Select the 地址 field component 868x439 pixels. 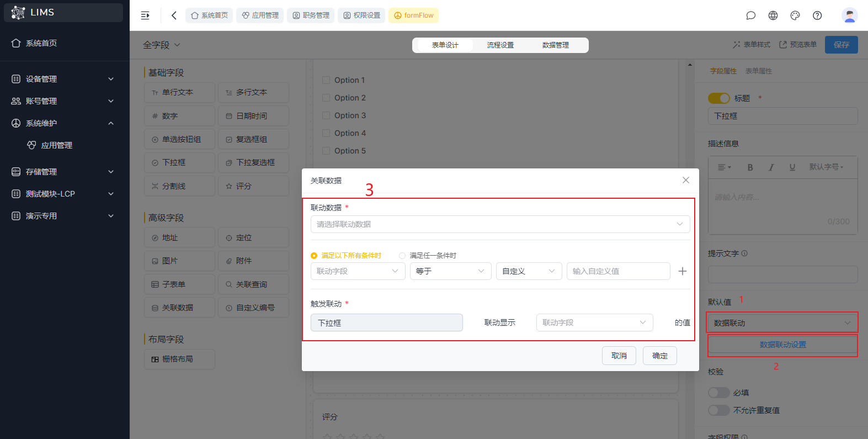pyautogui.click(x=180, y=237)
